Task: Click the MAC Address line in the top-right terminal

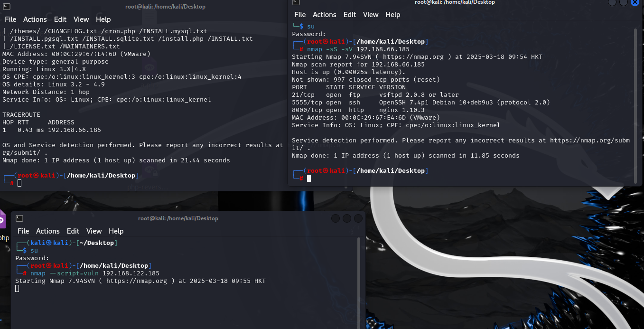Action: [x=366, y=118]
